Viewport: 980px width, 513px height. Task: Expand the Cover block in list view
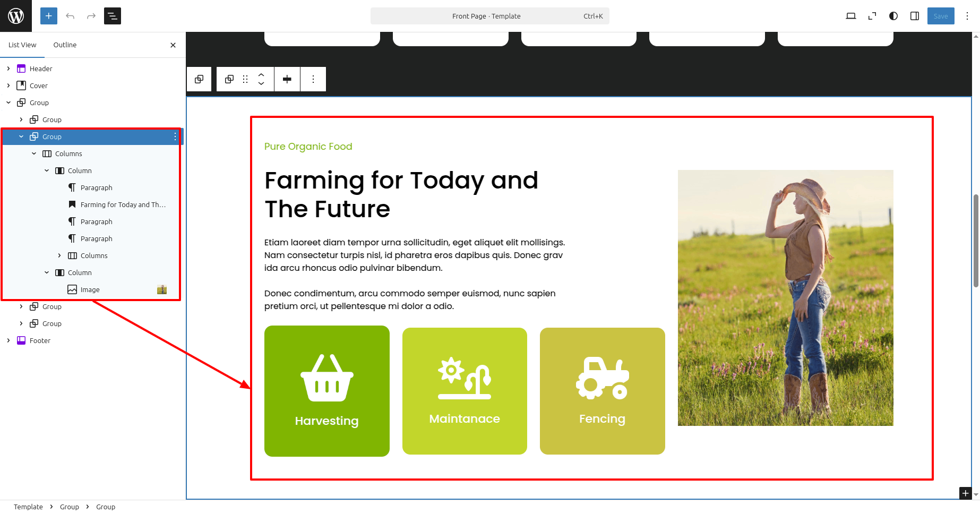click(x=8, y=85)
